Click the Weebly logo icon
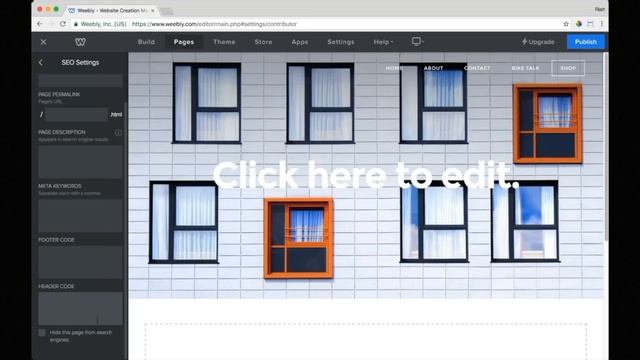The width and height of the screenshot is (640, 360). click(x=80, y=42)
